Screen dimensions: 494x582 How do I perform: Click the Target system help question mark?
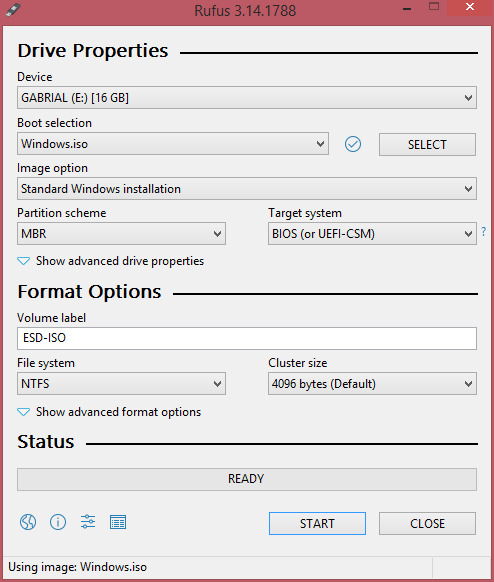[484, 232]
